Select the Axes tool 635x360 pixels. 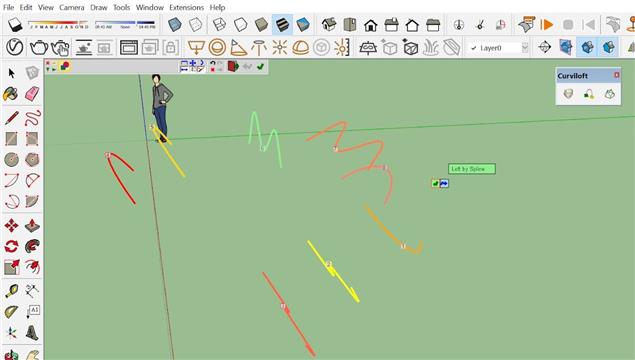(11, 333)
